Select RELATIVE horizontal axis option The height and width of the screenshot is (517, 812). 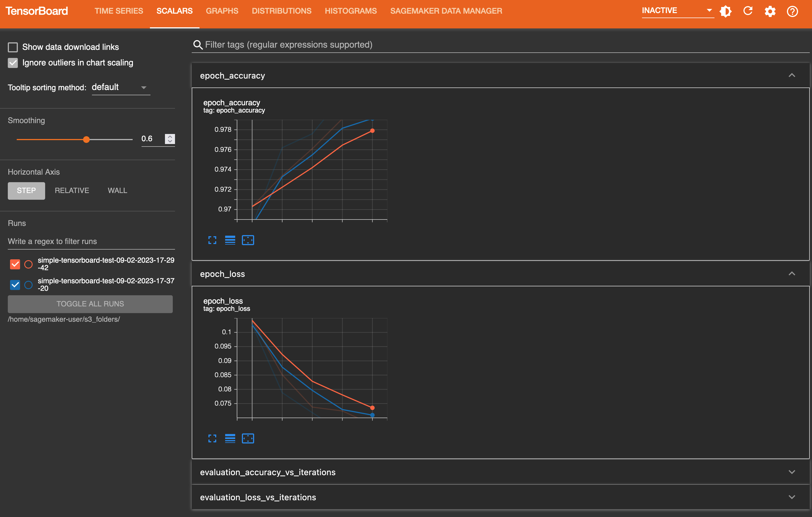tap(72, 190)
